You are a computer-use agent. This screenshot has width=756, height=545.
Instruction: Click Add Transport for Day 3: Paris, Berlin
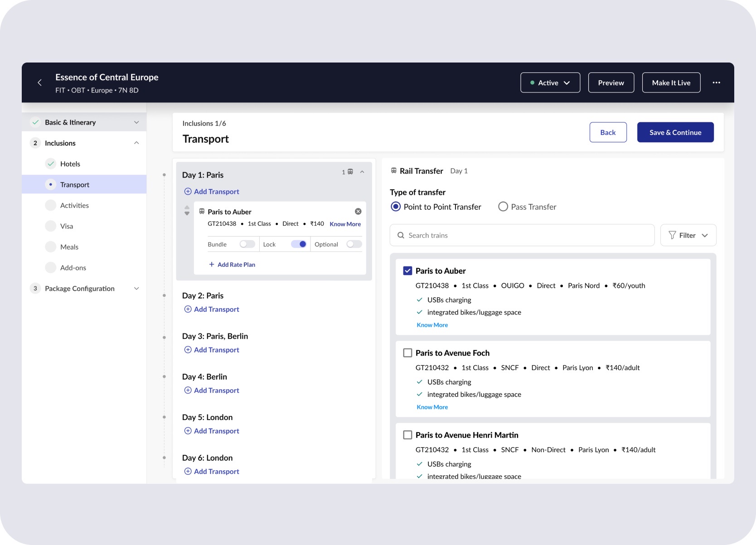coord(212,350)
